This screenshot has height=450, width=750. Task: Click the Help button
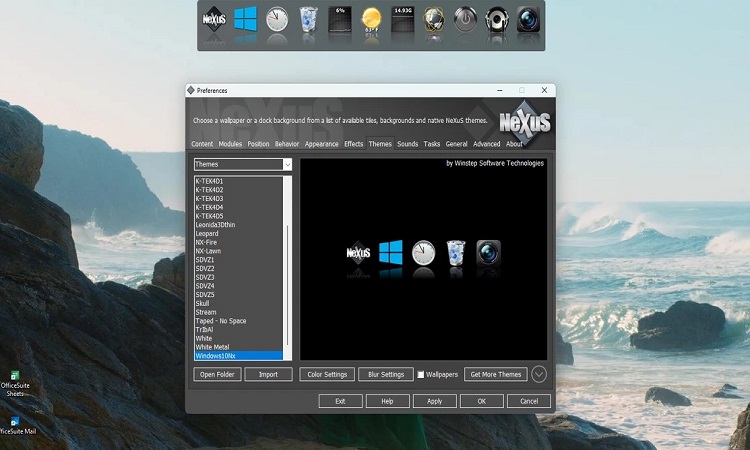[387, 401]
